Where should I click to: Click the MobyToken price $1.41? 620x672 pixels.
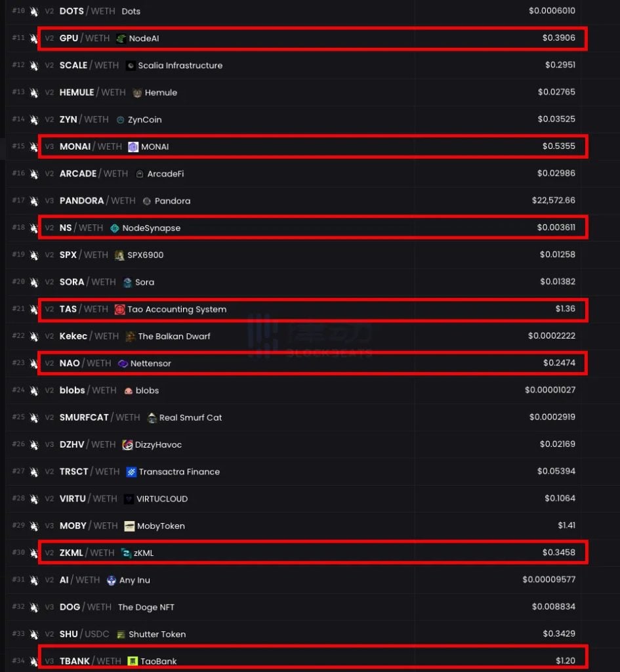pyautogui.click(x=566, y=526)
